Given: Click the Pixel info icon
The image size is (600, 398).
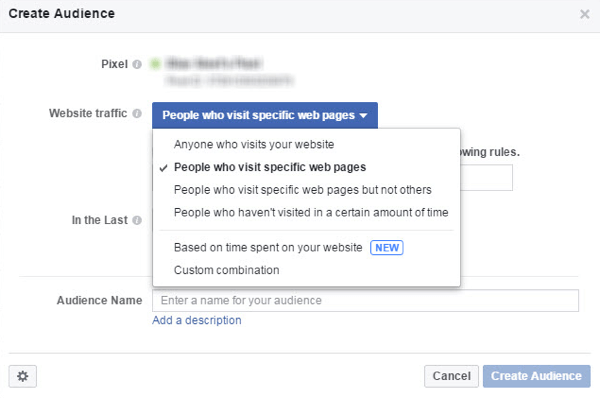Looking at the screenshot, I should click(137, 64).
